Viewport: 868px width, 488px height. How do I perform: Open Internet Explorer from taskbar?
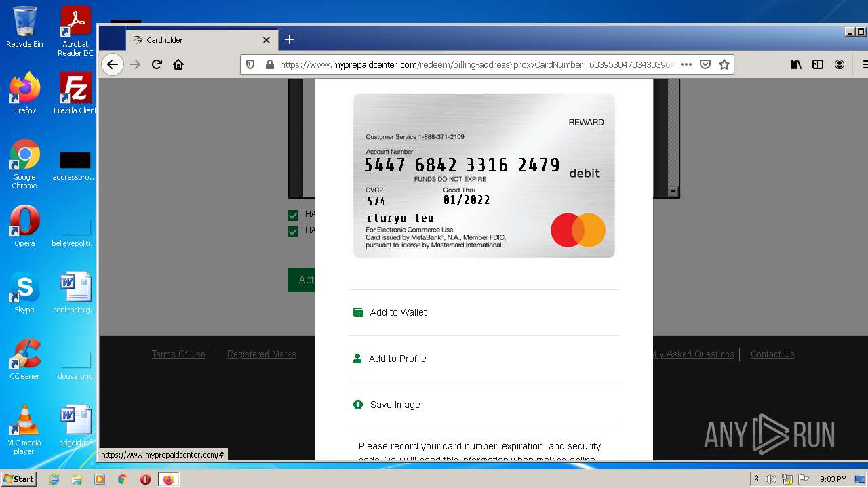54,479
